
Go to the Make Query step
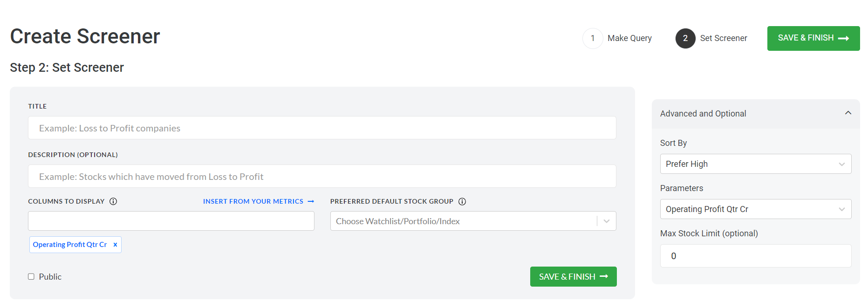click(629, 38)
